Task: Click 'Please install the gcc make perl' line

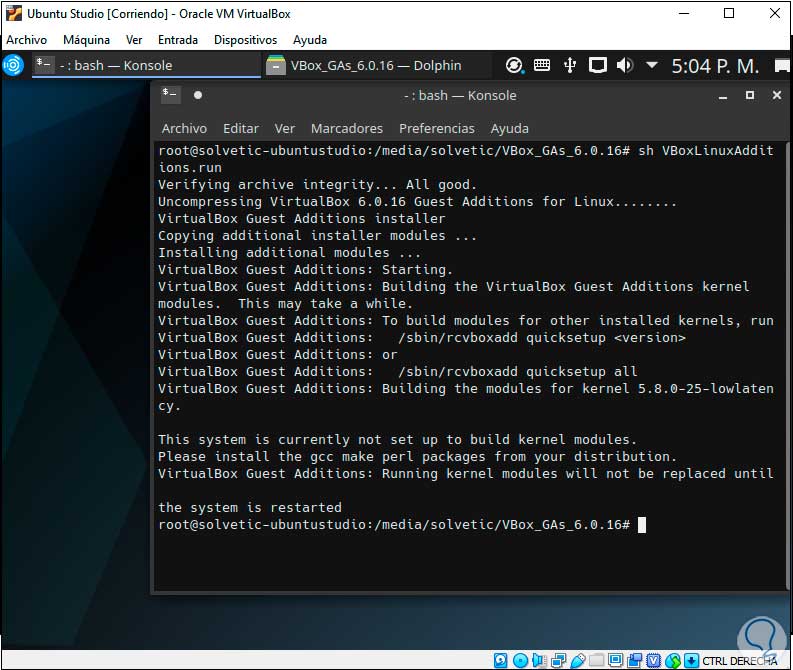Action: click(x=417, y=457)
